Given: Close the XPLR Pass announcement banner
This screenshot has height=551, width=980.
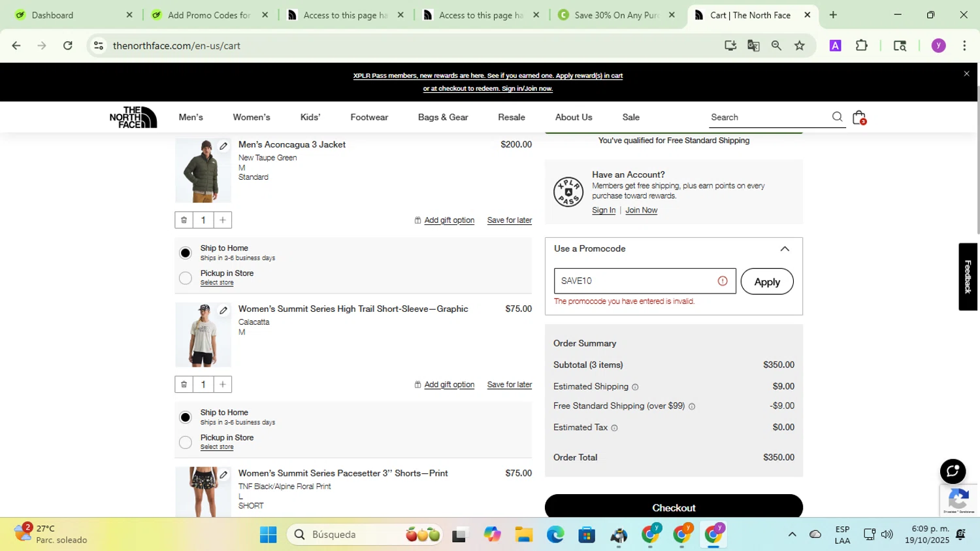Looking at the screenshot, I should click(x=966, y=74).
